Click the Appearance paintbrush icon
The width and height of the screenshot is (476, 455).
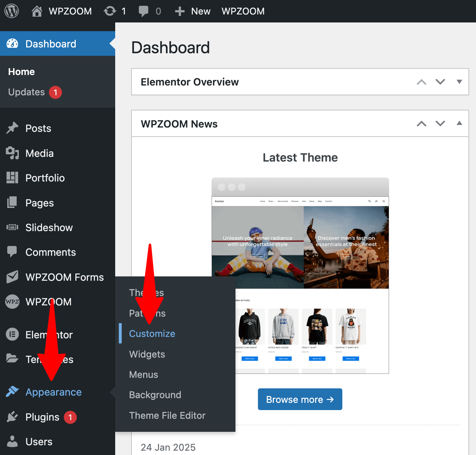(x=12, y=392)
